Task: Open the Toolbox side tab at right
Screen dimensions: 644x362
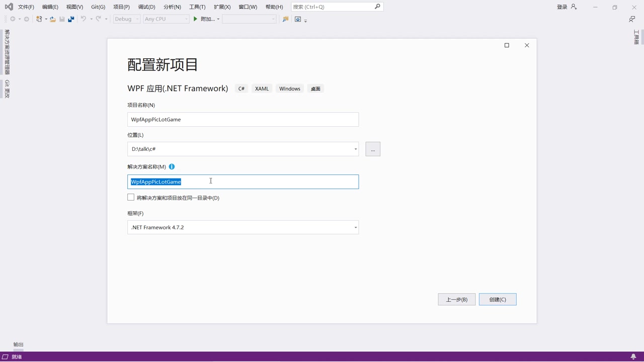Action: pos(636,37)
